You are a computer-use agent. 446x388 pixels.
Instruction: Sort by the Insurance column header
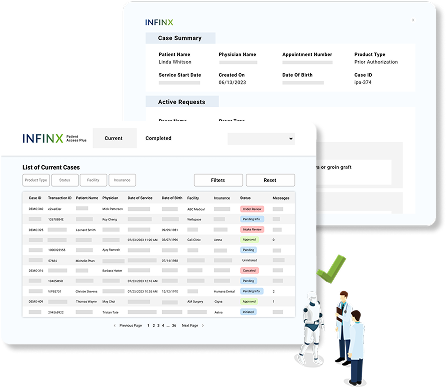click(x=222, y=198)
